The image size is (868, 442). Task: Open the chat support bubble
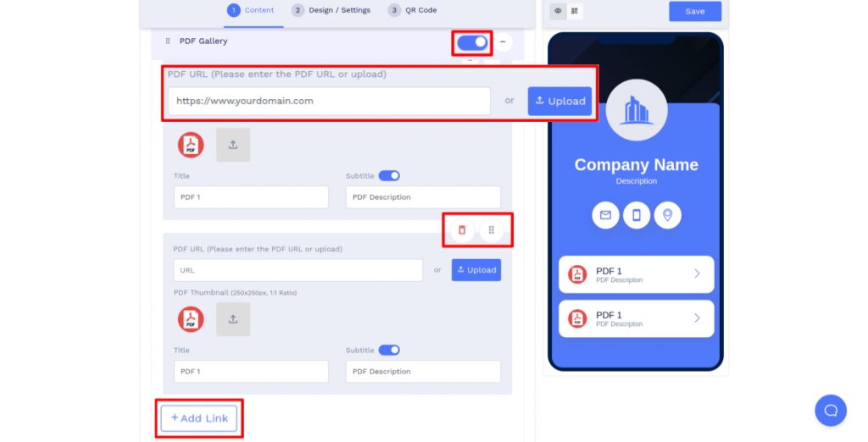click(x=831, y=410)
